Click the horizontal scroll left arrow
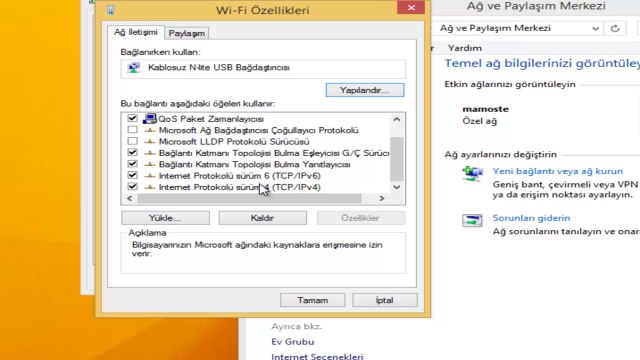The width and height of the screenshot is (640, 360). 129,198
